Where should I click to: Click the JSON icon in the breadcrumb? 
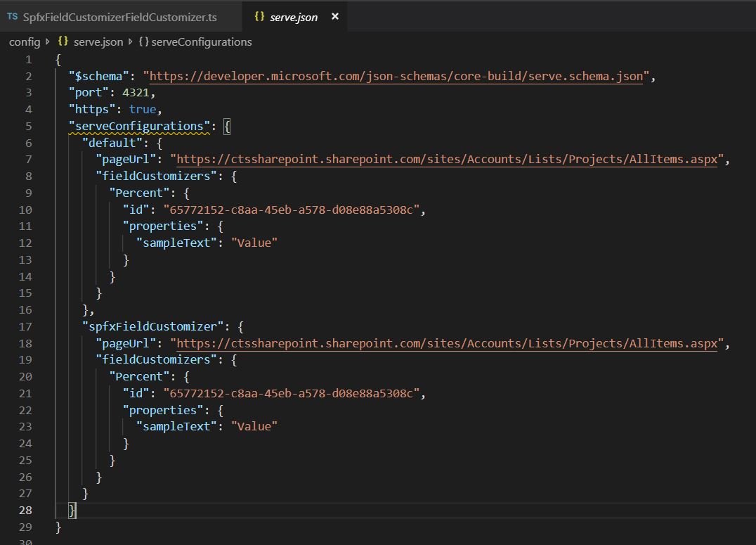pos(63,41)
